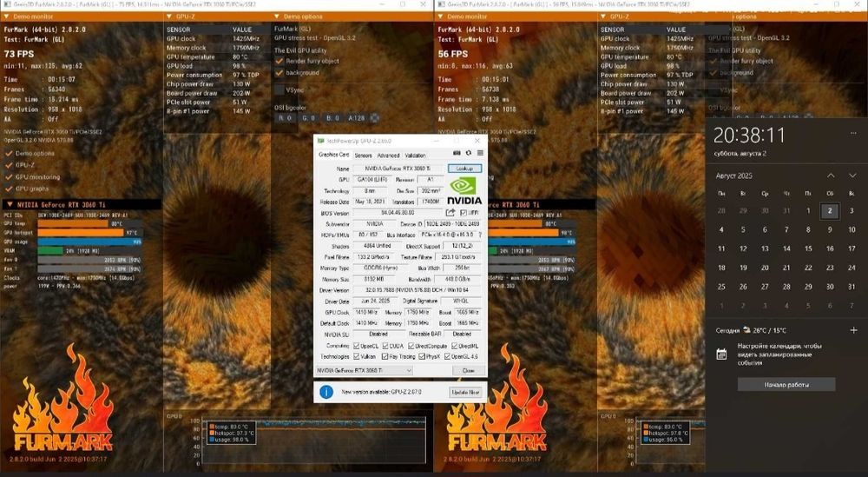Click the BIOS Version field 94.04.46.00.60
The width and height of the screenshot is (868, 477).
tap(398, 213)
